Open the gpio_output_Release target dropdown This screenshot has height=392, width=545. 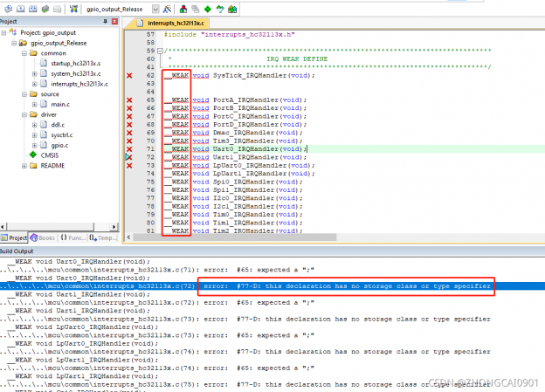[x=155, y=9]
